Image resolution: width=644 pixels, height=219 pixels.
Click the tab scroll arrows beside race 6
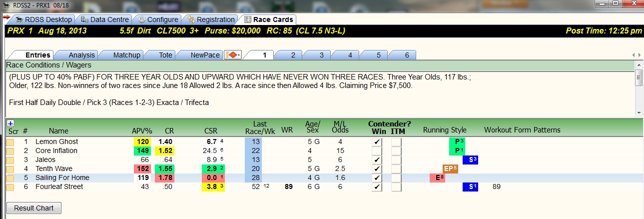(636, 55)
